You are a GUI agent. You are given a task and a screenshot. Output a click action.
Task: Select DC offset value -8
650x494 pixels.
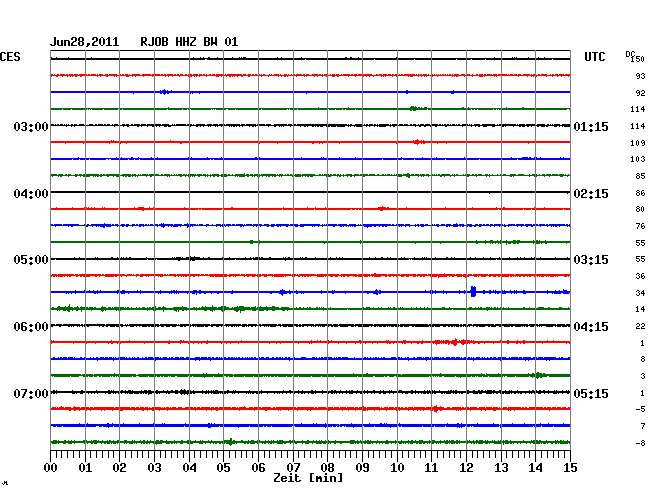click(640, 443)
